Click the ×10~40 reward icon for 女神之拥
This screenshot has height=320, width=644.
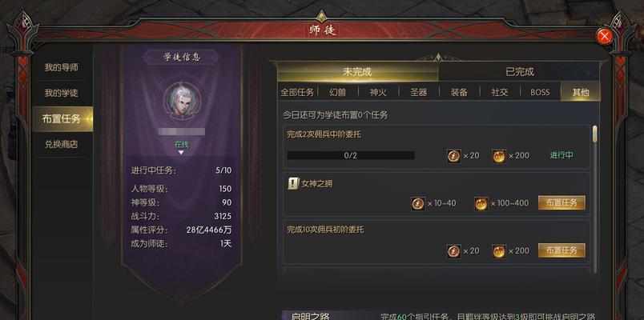417,204
